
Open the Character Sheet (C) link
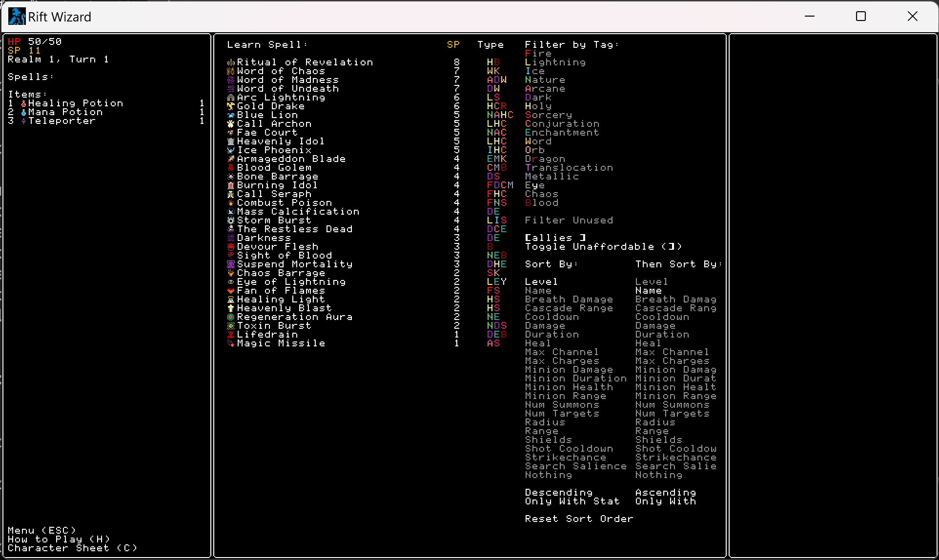coord(72,548)
